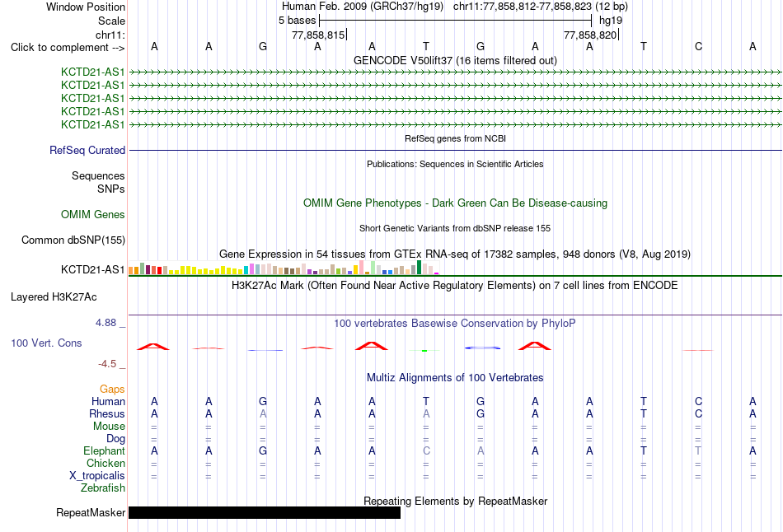Click the faded C base in the Elephant row
This screenshot has width=783, height=532.
coord(426,450)
